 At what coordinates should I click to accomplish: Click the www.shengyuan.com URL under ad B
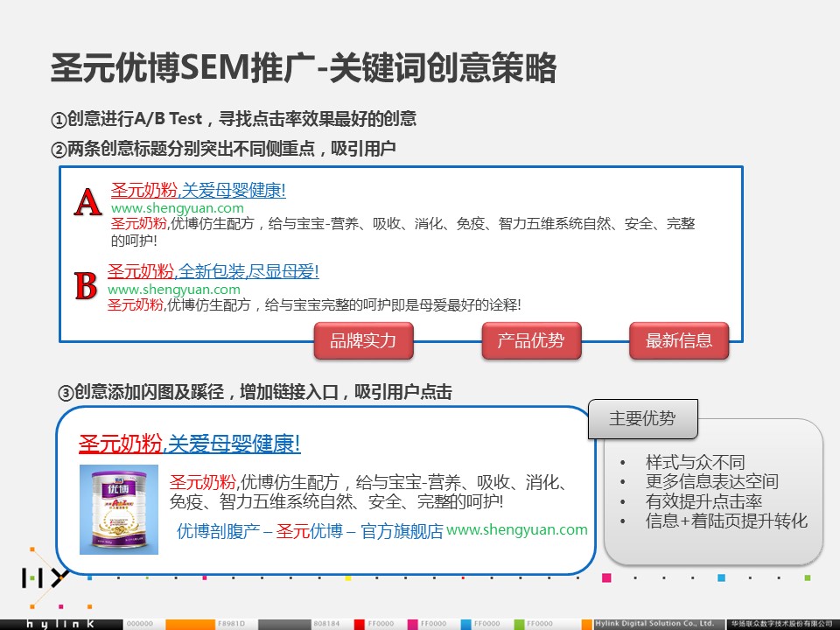[x=173, y=289]
